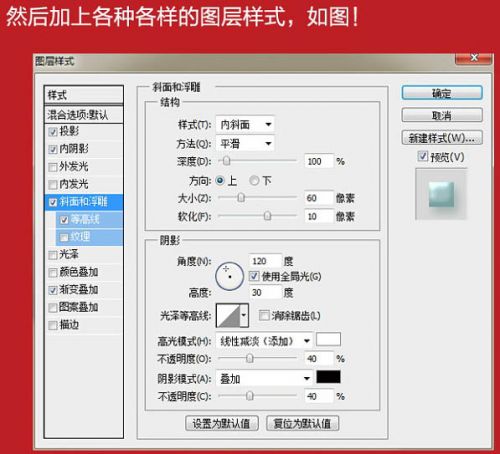
Task: Select the 等高线 sub-item under Bevel
Action: point(89,219)
